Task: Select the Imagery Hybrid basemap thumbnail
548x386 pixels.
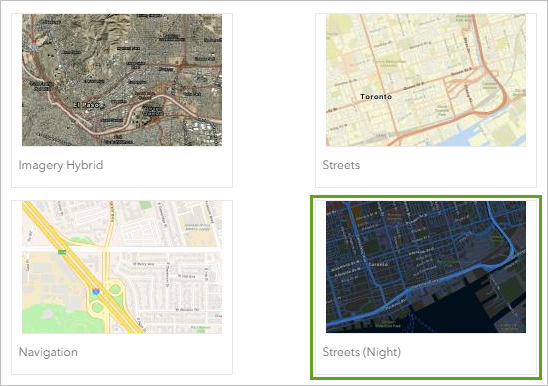Action: pyautogui.click(x=122, y=80)
